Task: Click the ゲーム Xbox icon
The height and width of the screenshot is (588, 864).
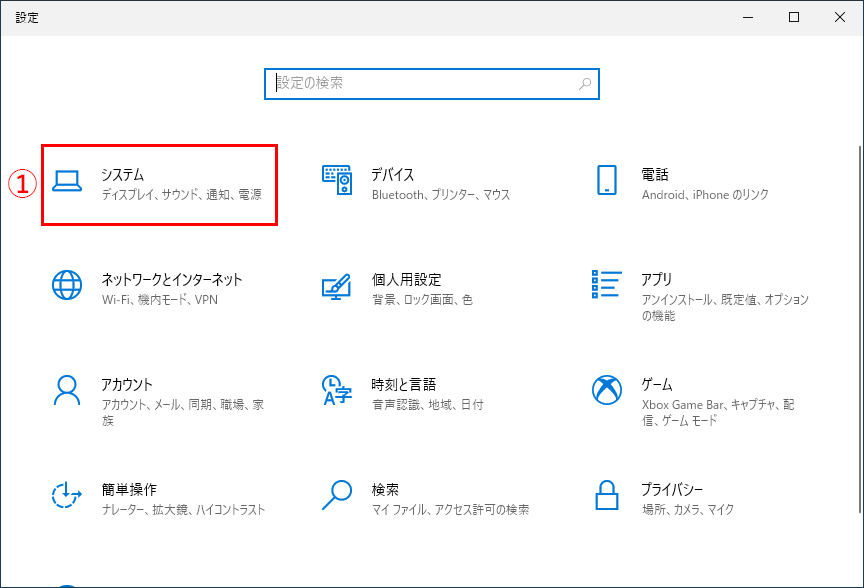Action: pyautogui.click(x=607, y=390)
